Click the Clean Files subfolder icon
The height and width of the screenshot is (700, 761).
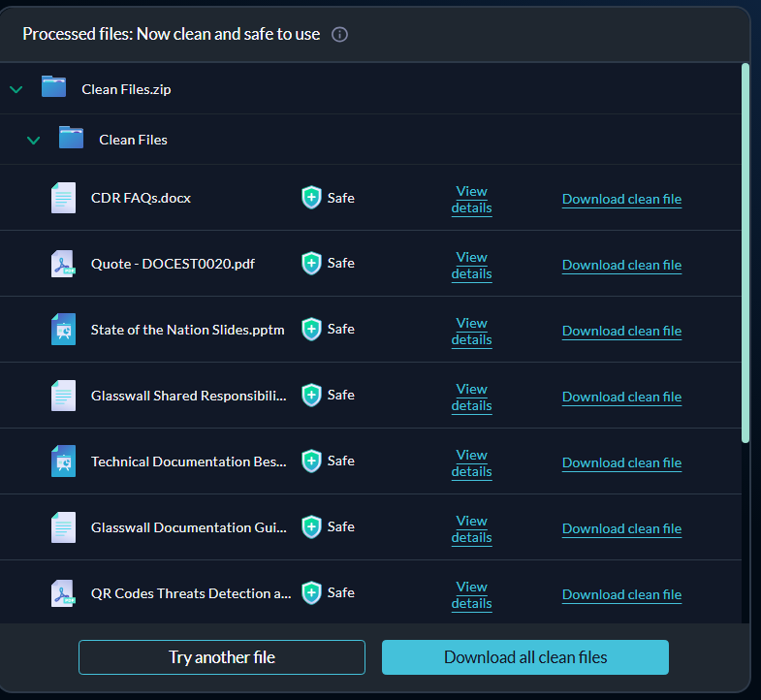[x=71, y=139]
